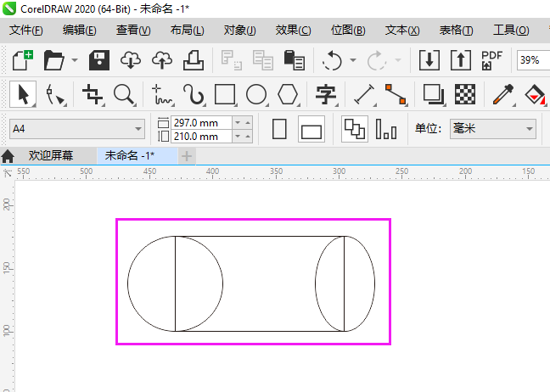This screenshot has width=550, height=392.
Task: Select the Artistic Media tool
Action: [x=194, y=94]
